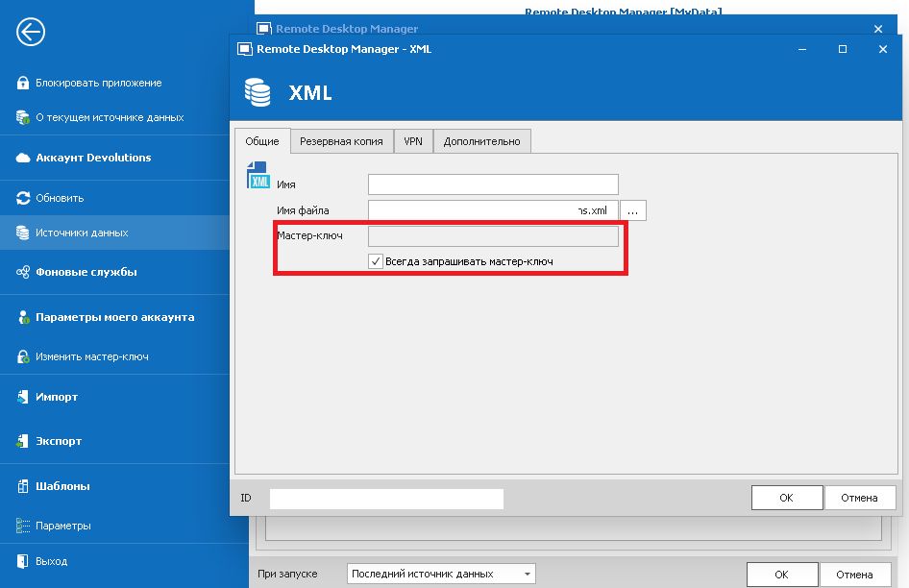Click the large database icon in XML header
This screenshot has height=588, width=909.
[x=258, y=92]
